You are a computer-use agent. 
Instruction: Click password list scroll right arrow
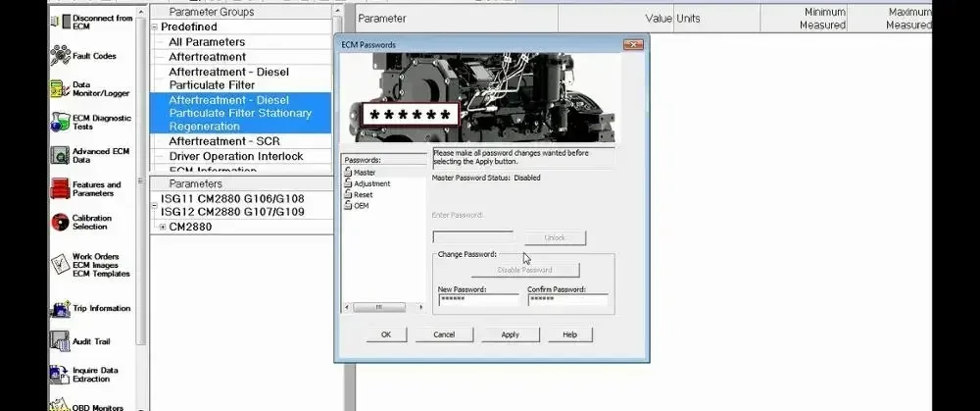click(x=420, y=307)
